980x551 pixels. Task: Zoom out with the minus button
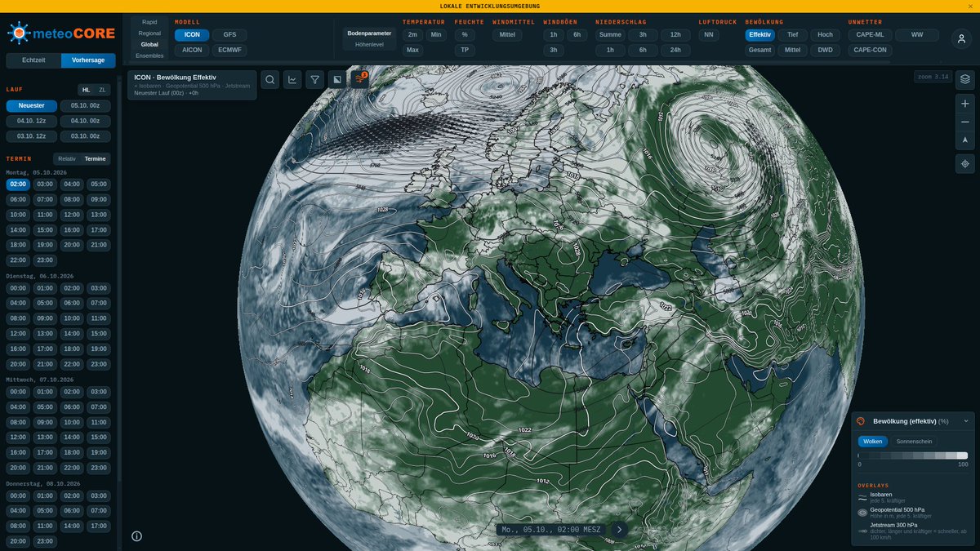[x=965, y=122]
